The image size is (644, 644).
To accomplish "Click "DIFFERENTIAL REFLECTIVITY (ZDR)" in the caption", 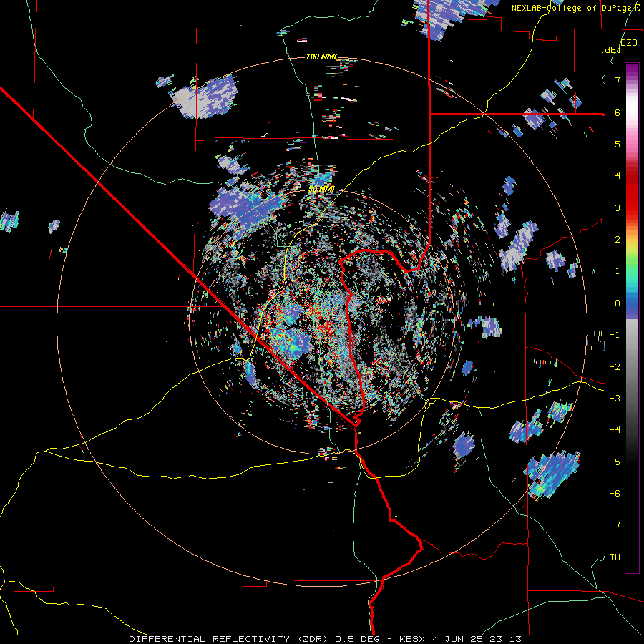I will [x=230, y=639].
